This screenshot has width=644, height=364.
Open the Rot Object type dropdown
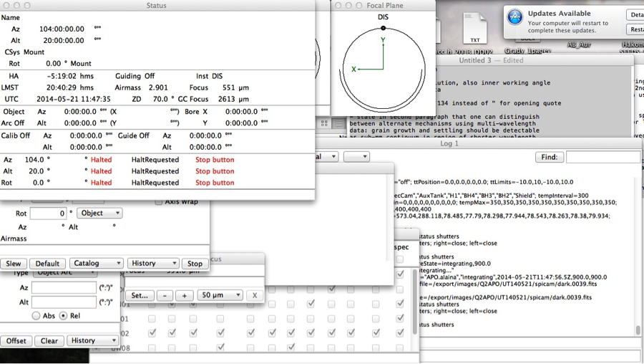coord(99,214)
